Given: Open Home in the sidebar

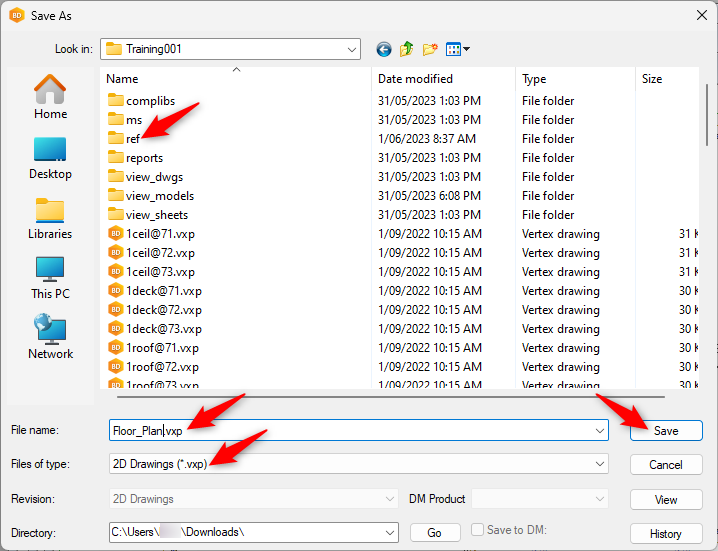Looking at the screenshot, I should coord(50,97).
